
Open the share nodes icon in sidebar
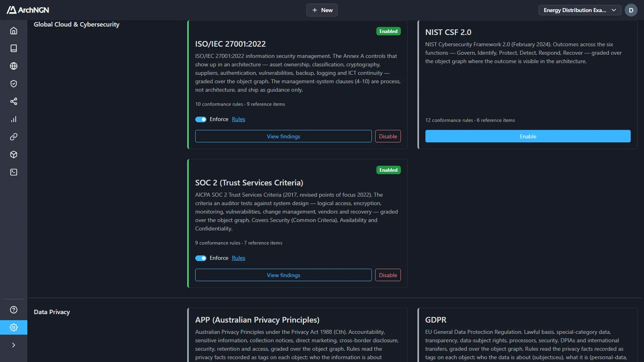[x=14, y=101]
